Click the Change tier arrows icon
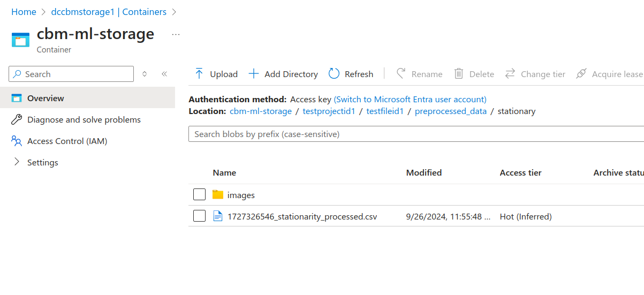This screenshot has height=295, width=644. click(510, 74)
